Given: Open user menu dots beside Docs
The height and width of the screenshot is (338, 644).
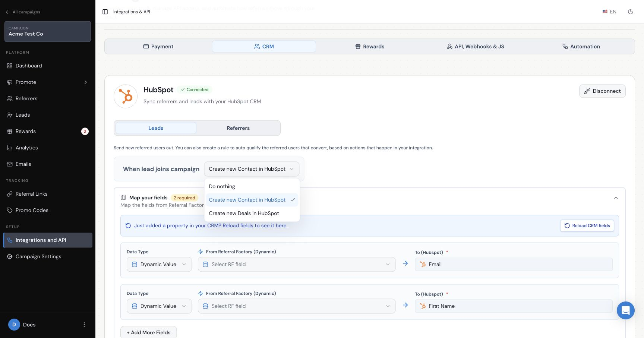Looking at the screenshot, I should click(x=84, y=325).
